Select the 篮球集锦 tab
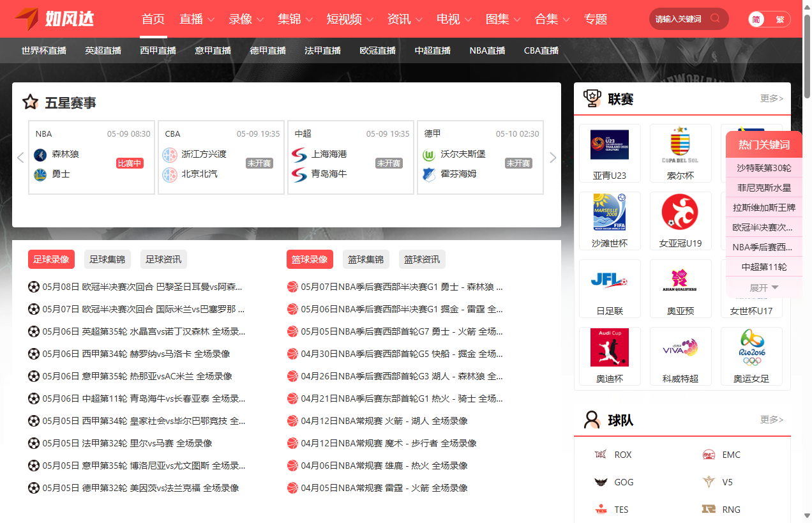This screenshot has width=812, height=523. click(366, 259)
